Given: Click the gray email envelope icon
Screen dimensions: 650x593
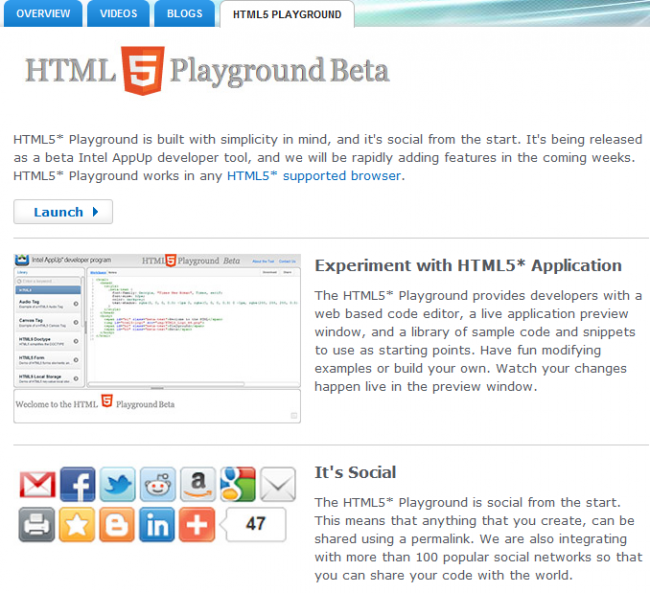Looking at the screenshot, I should [278, 484].
